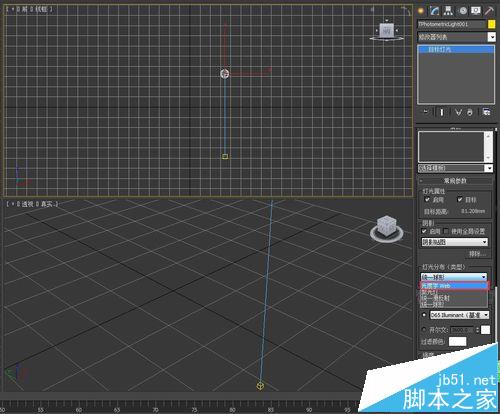Select 光度学 Web from distribution list
This screenshot has width=500, height=414.
pyautogui.click(x=454, y=285)
